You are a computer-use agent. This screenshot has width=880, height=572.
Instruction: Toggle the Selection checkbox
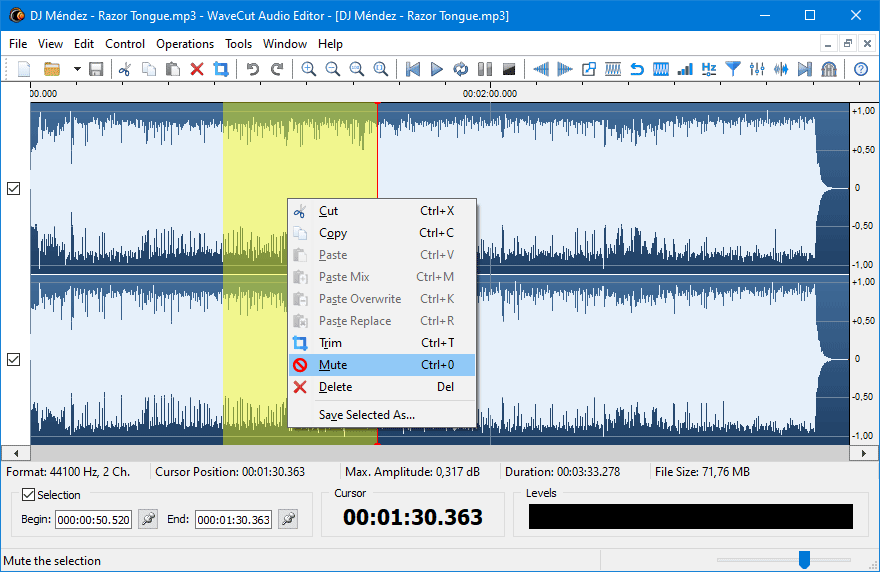28,495
